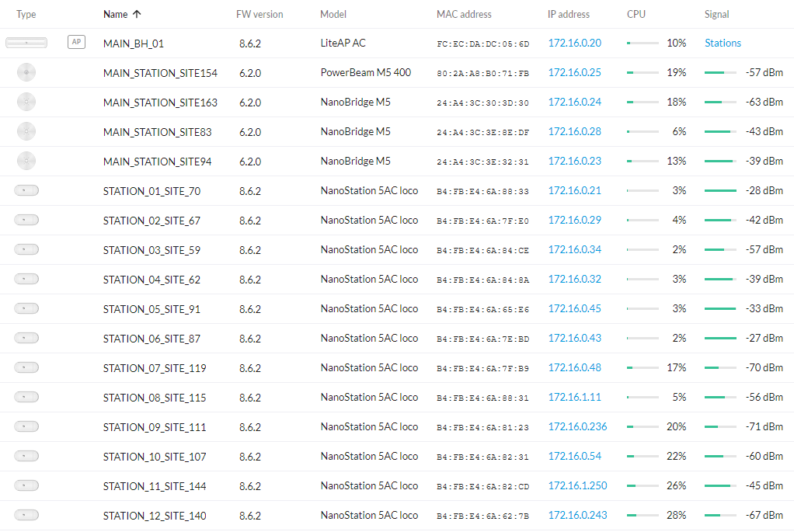Click the NanoStation icon for STATION_11_SITE_144
The height and width of the screenshot is (532, 794).
point(26,485)
